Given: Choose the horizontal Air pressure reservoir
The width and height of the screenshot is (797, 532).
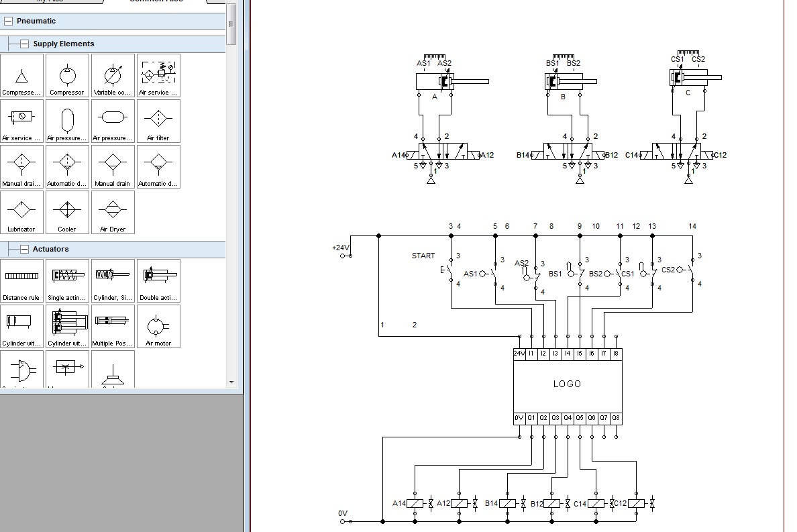Looking at the screenshot, I should [x=113, y=121].
